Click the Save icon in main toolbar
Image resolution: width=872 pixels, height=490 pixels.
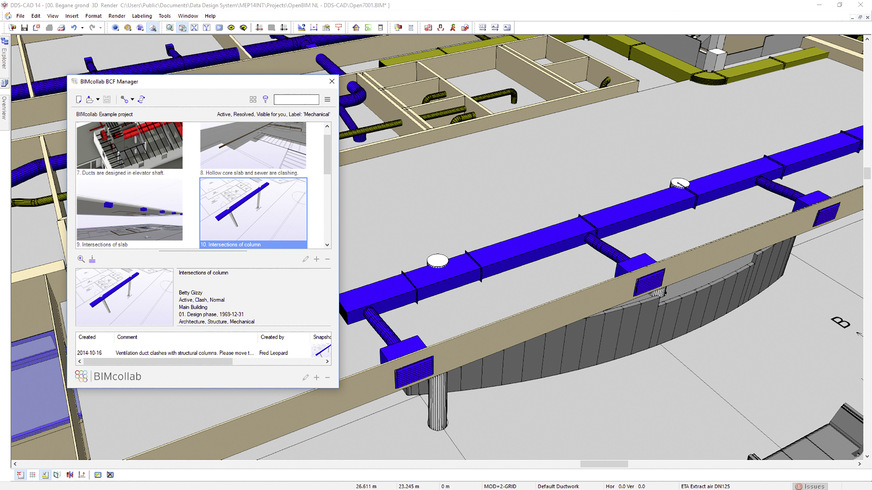pos(22,28)
